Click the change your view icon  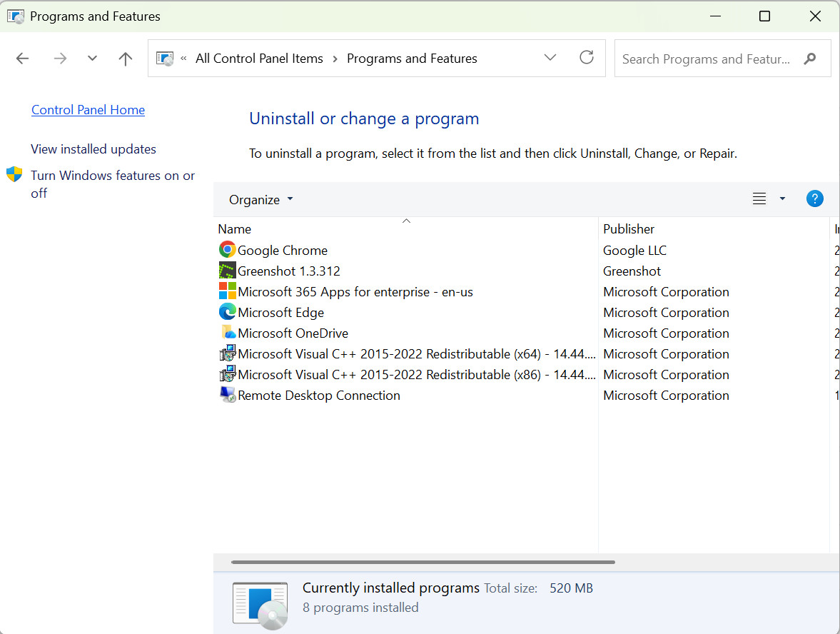pyautogui.click(x=759, y=198)
